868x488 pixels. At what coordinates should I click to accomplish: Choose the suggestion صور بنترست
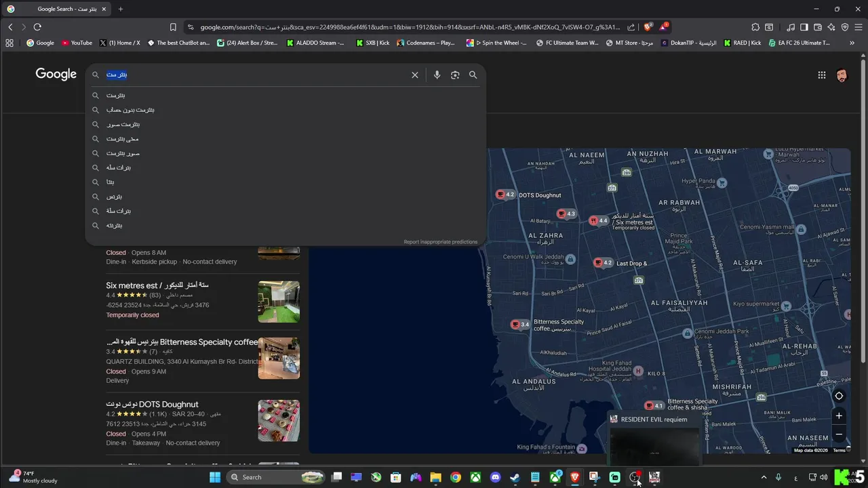(285, 153)
